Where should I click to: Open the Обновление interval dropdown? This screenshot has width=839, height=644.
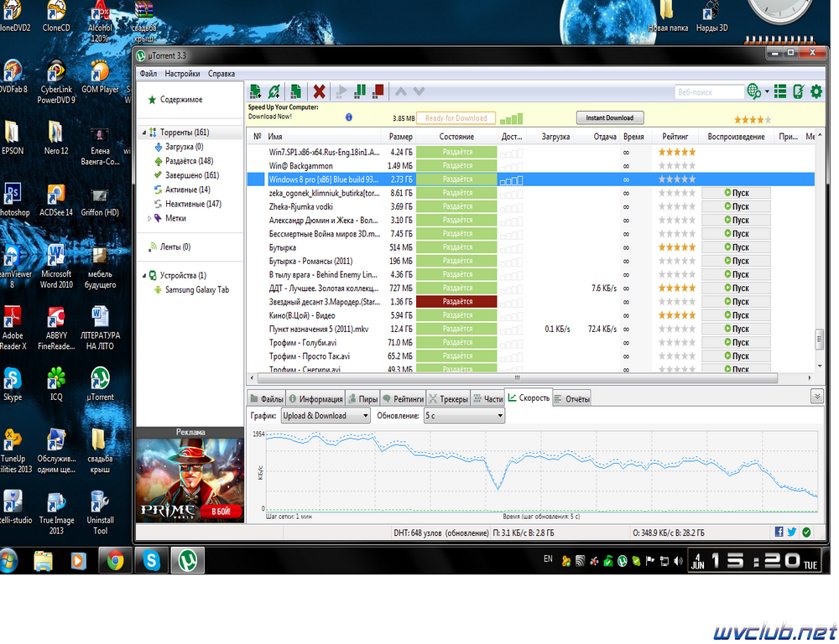pos(464,416)
